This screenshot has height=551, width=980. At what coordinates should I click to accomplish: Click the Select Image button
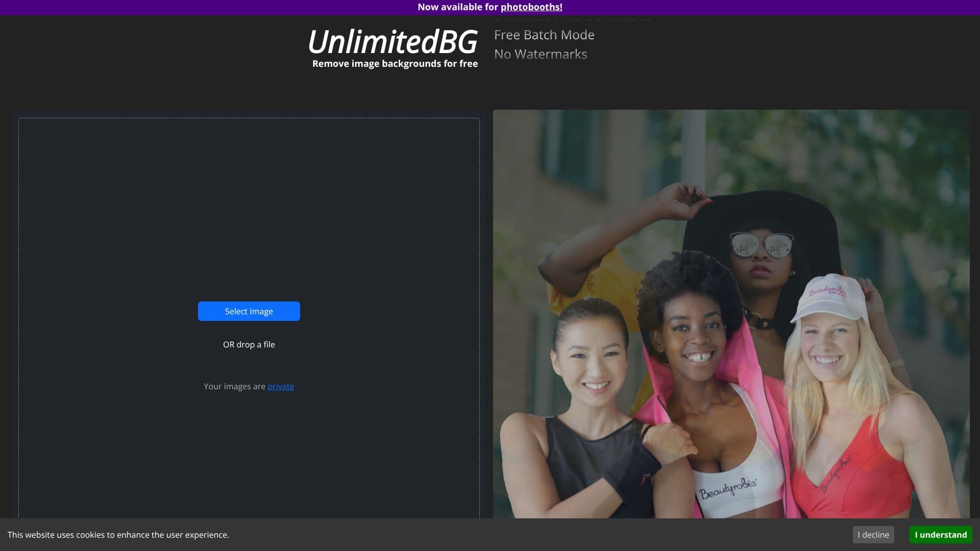pos(249,311)
